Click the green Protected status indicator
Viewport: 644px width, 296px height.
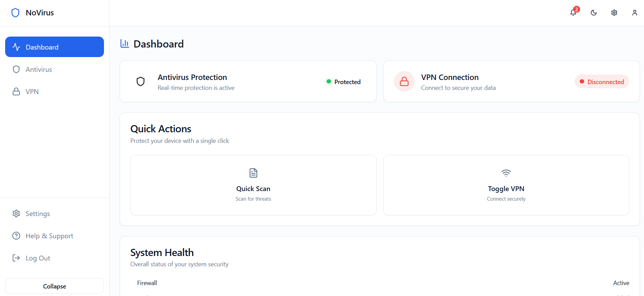342,82
